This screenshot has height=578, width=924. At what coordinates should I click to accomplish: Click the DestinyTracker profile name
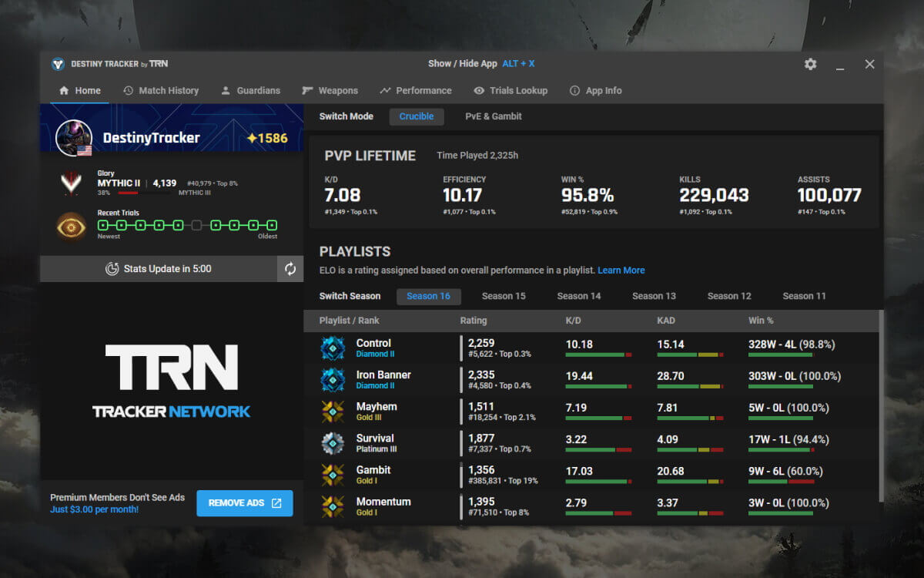pos(151,138)
